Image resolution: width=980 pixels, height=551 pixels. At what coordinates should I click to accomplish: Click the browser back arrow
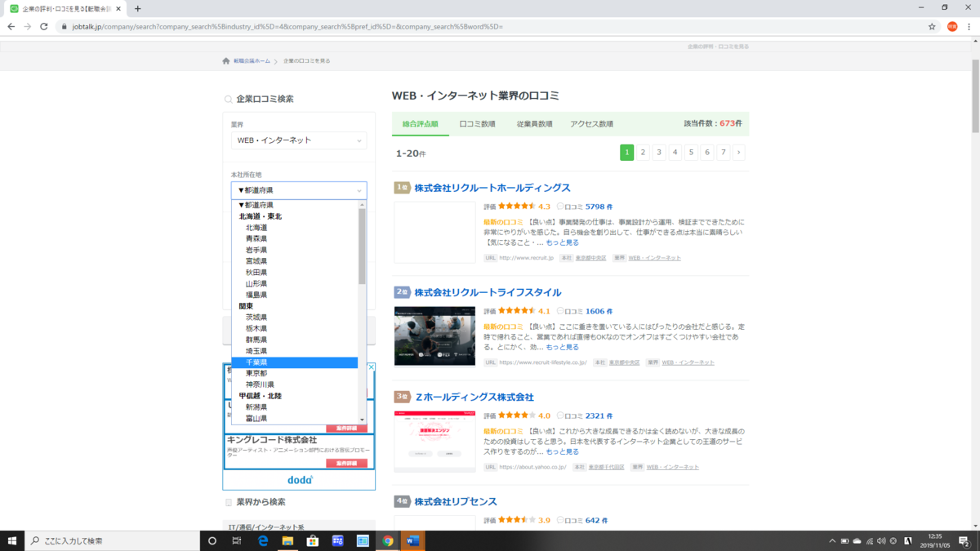pos(11,26)
